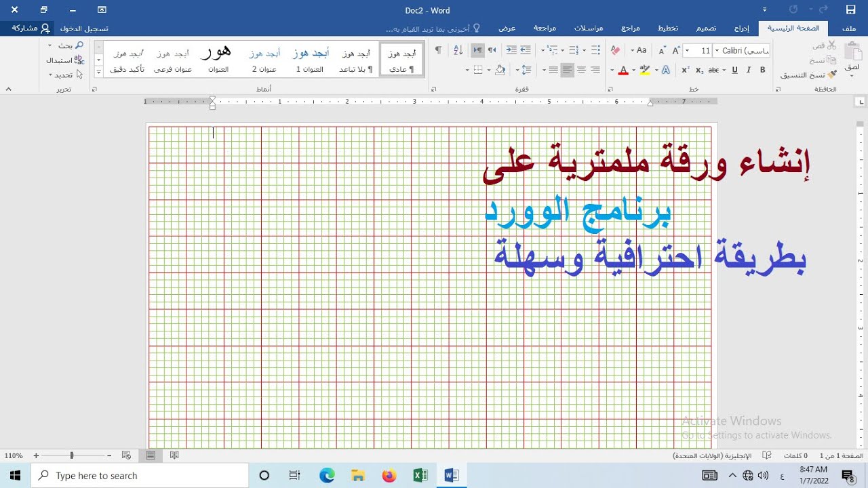The width and height of the screenshot is (868, 488).
Task: Switch to the Insert (إدراج) tab
Action: (742, 28)
